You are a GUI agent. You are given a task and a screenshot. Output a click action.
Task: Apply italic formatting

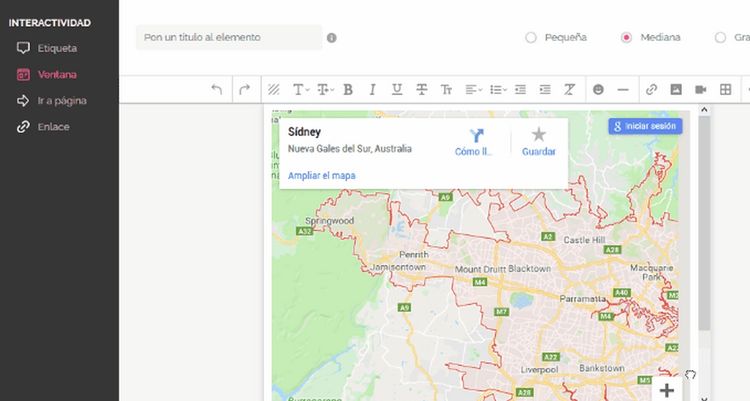point(372,90)
